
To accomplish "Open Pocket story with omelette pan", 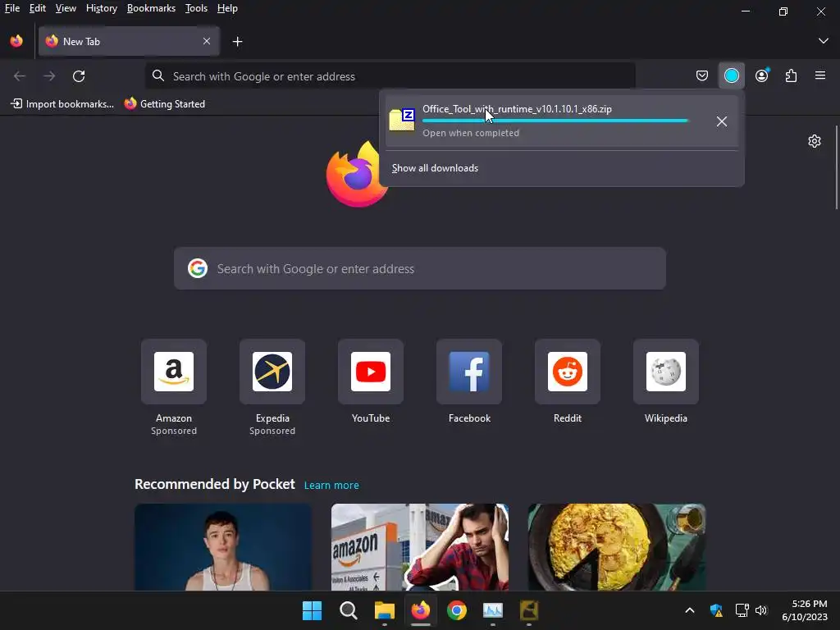I will coord(617,547).
